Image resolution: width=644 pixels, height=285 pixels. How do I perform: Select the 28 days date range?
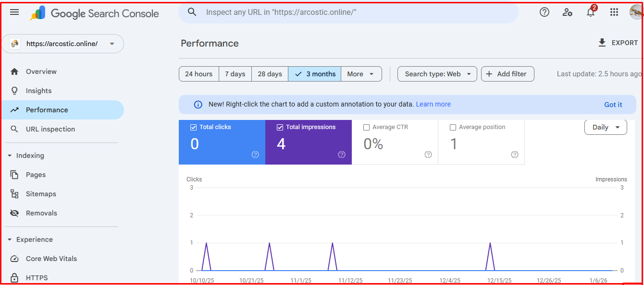[x=270, y=74]
